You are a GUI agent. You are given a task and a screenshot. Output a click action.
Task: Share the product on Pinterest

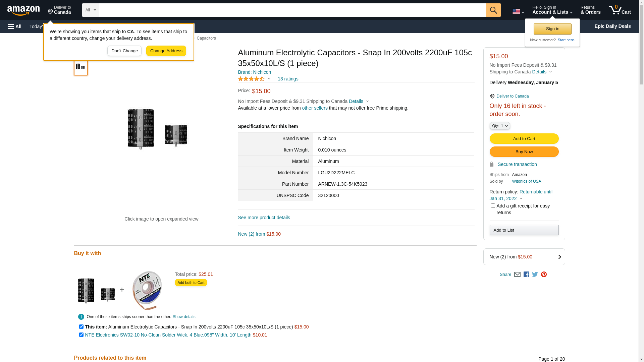pyautogui.click(x=544, y=275)
